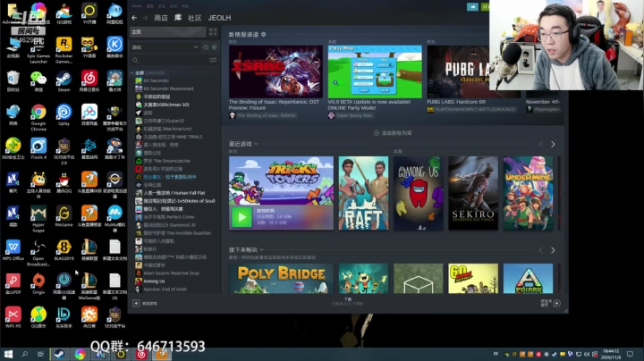
Task: Open the JEOLH profile tab
Action: (219, 18)
